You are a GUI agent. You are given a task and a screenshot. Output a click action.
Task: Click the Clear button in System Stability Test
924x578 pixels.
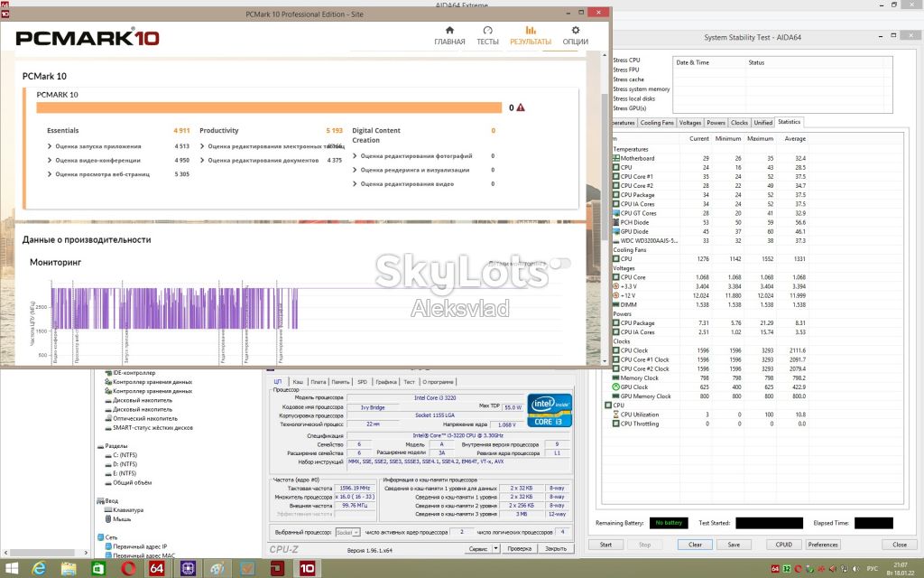(696, 545)
